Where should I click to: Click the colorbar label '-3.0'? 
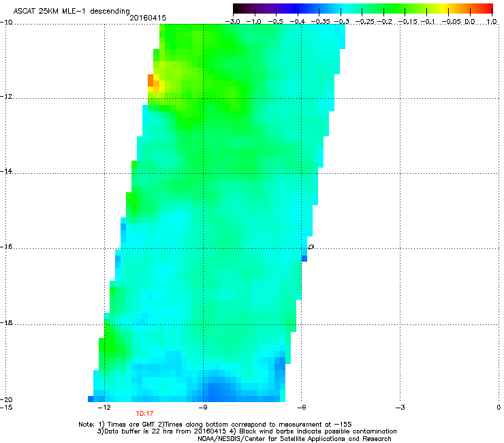click(232, 22)
